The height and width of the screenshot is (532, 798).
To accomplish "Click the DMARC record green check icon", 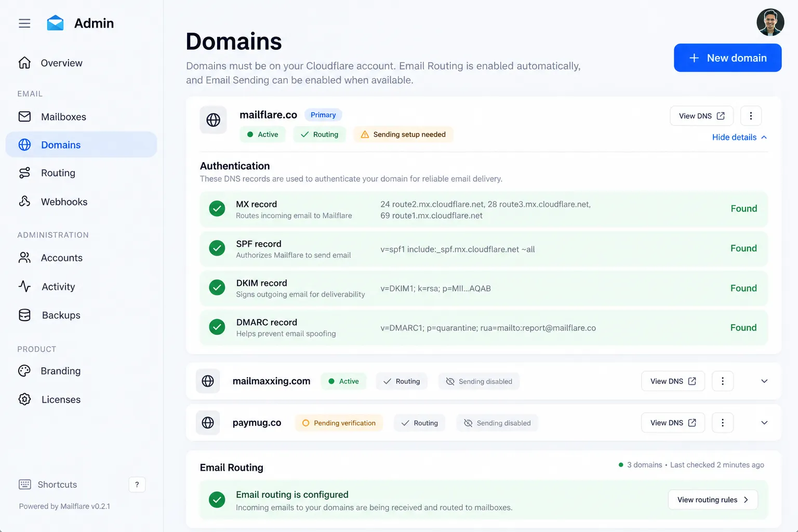I will click(217, 327).
